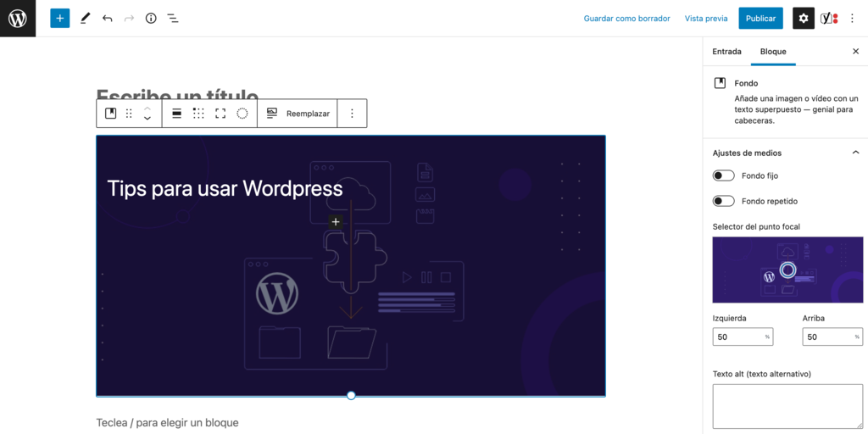Screen dimensions: 868x434
Task: Click the cover block bottom resize handle
Action: [351, 395]
